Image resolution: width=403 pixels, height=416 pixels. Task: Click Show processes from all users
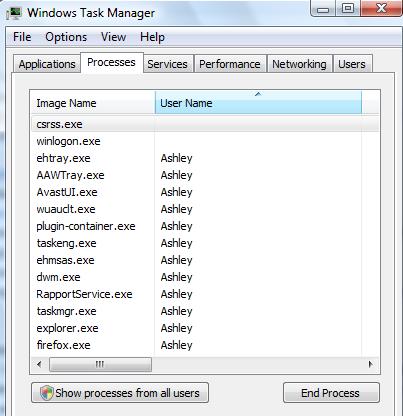[120, 393]
